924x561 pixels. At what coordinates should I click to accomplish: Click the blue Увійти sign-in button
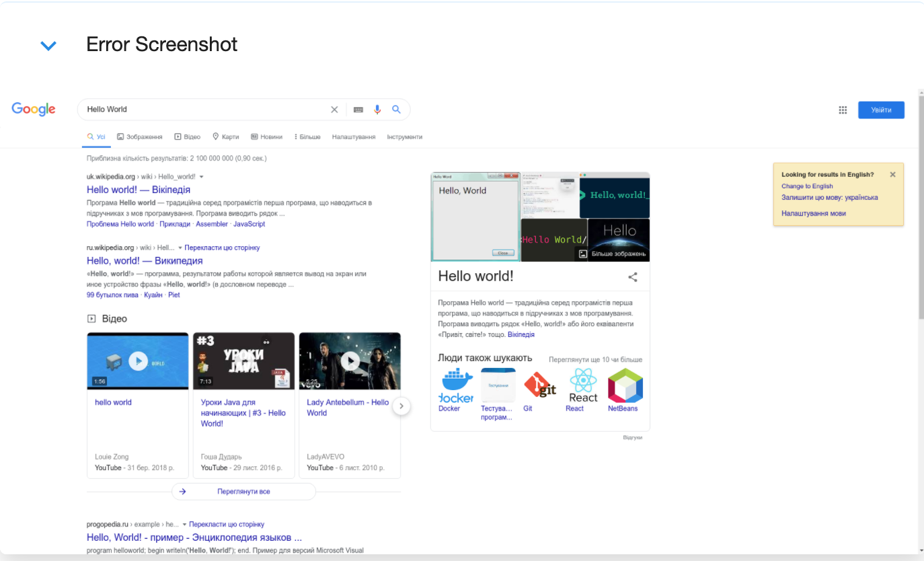(881, 110)
